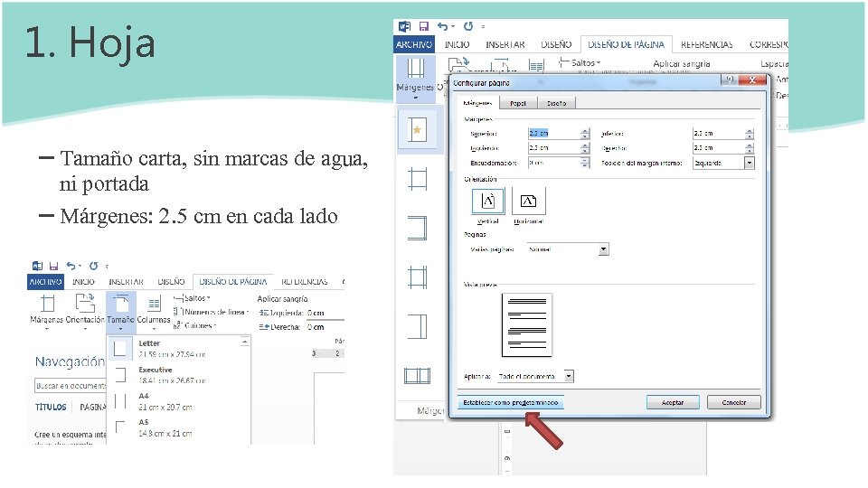Switch to Márgenes tab in dialog
Screen dimensions: 868x488
(x=477, y=103)
